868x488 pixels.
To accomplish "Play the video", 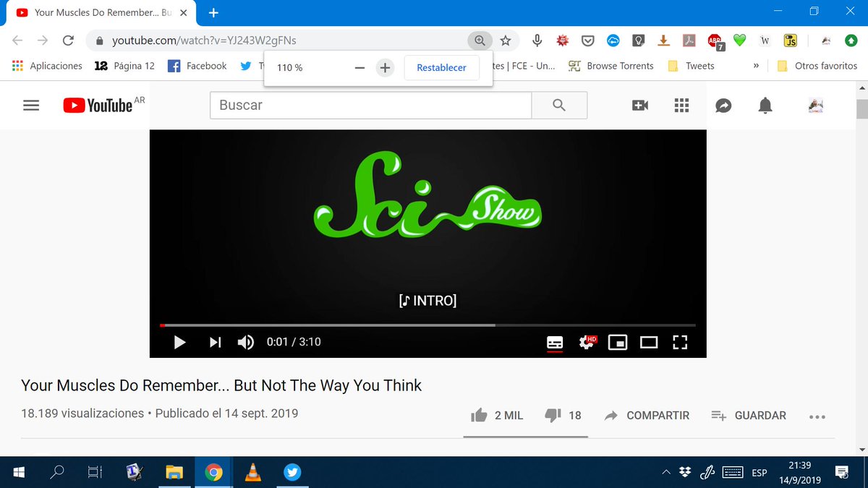I will (x=180, y=342).
